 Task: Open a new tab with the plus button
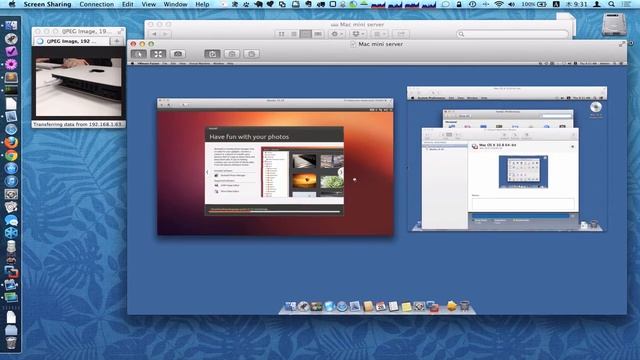(117, 41)
